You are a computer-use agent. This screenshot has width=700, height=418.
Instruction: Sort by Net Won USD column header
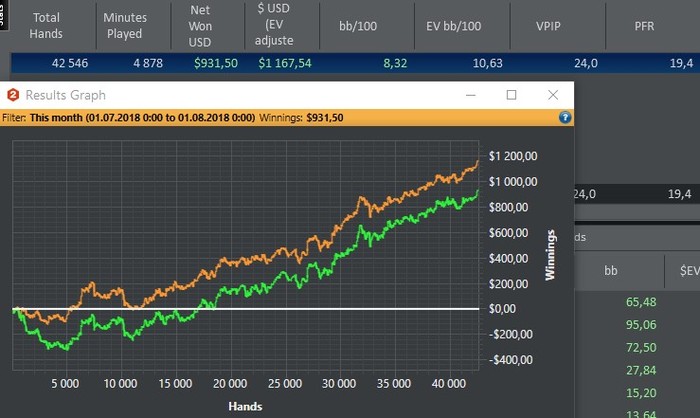pos(200,26)
